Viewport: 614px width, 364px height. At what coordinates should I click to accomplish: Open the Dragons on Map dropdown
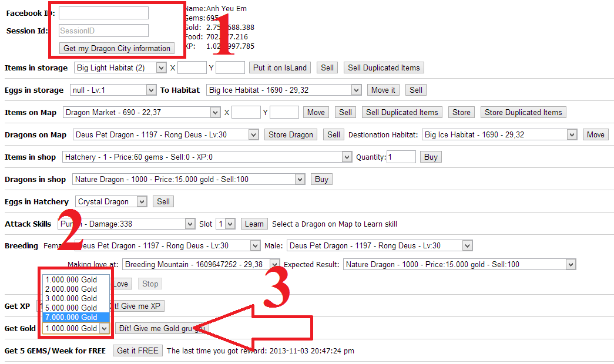tap(166, 134)
